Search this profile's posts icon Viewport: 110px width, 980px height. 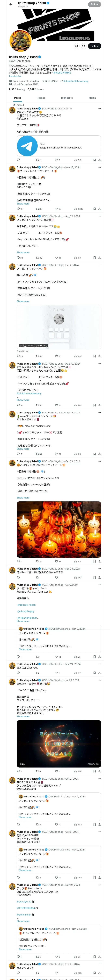pos(84,46)
